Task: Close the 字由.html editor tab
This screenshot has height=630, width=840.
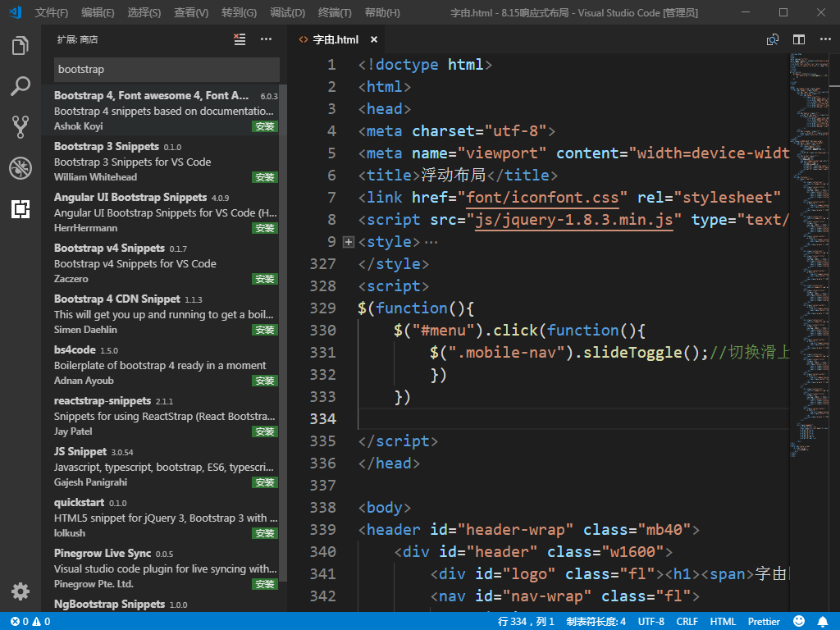Action: (x=374, y=39)
